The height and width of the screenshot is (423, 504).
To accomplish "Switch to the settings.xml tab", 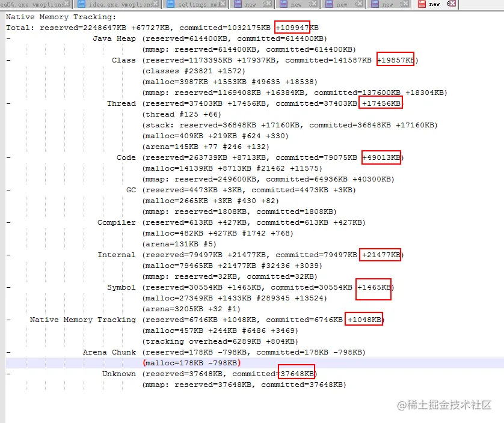I will tap(198, 4).
